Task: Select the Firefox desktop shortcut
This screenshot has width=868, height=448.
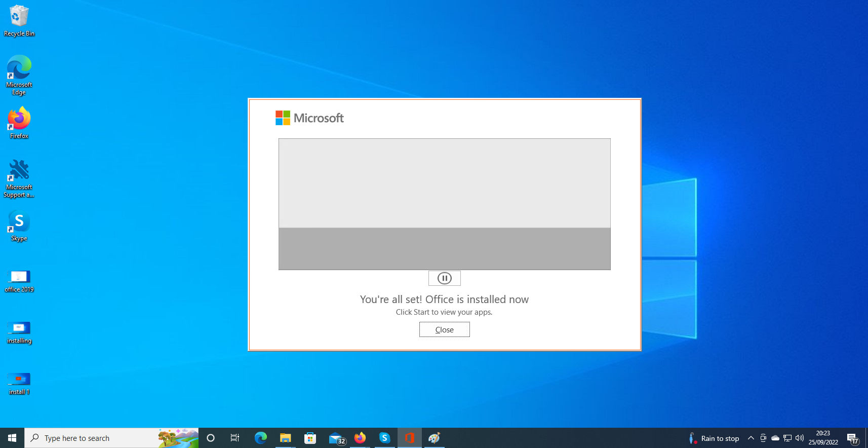Action: 19,123
